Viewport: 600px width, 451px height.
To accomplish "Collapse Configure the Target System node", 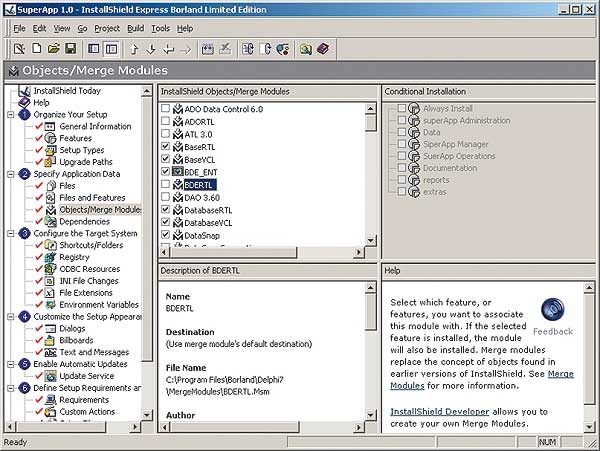I will point(11,233).
